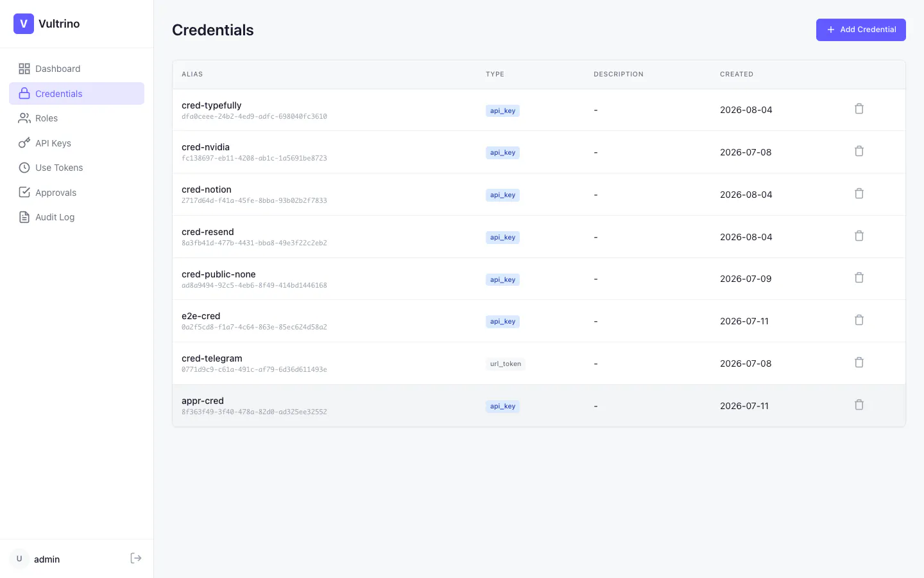Delete the cred-nvidia credential

(859, 152)
